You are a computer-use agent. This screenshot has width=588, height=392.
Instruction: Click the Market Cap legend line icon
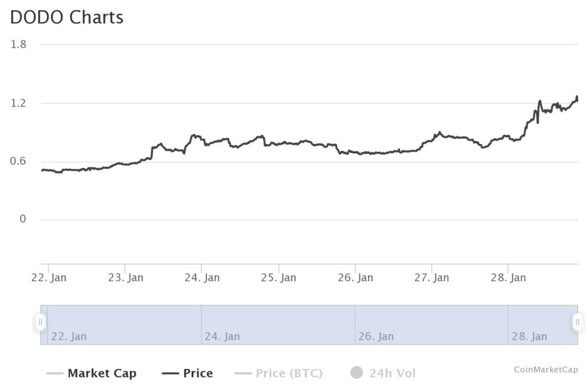tap(55, 374)
